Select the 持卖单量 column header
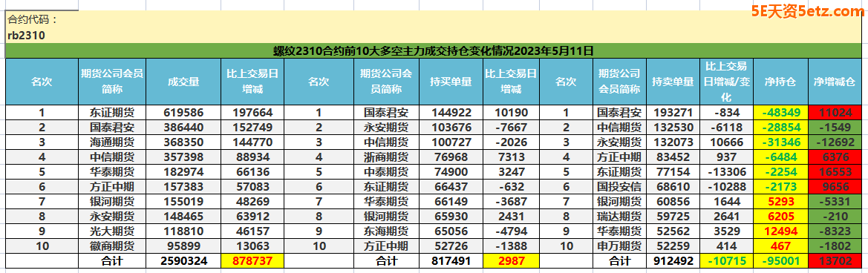This screenshot has width=868, height=273. 673,82
